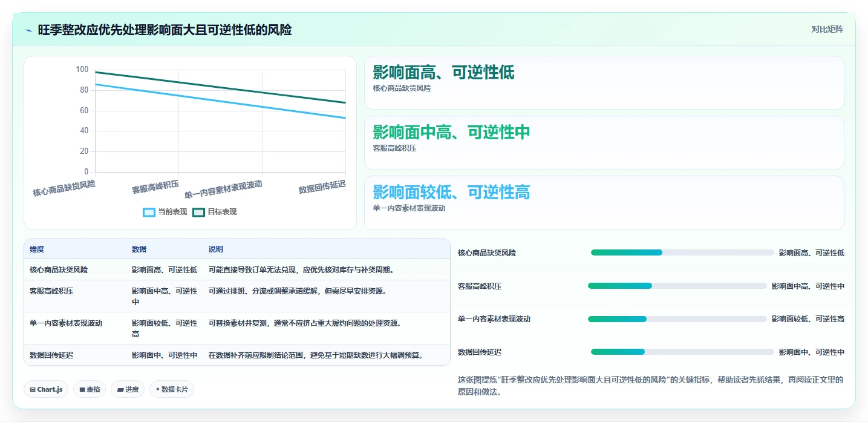
Task: Click the header title 旺季整改应优先处理
Action: tap(165, 30)
